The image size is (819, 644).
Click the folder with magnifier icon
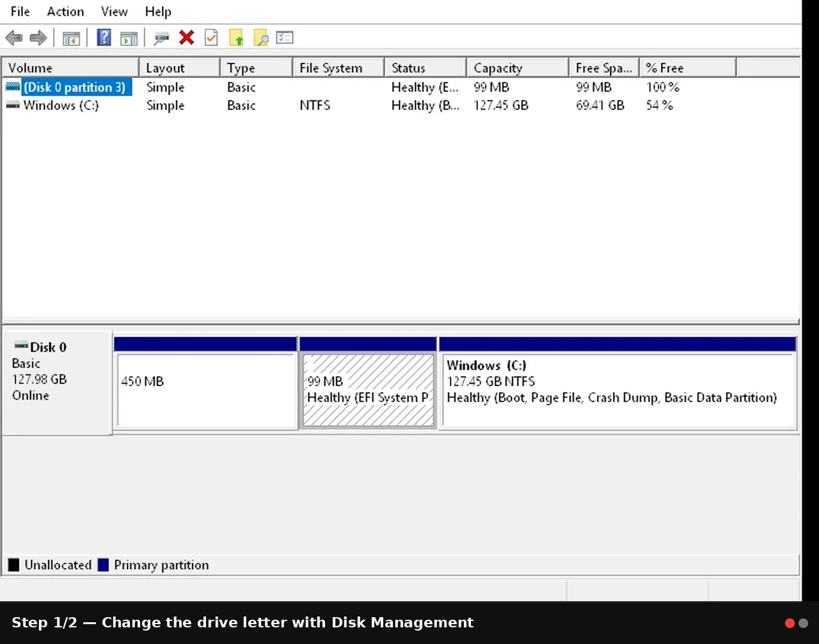point(260,38)
